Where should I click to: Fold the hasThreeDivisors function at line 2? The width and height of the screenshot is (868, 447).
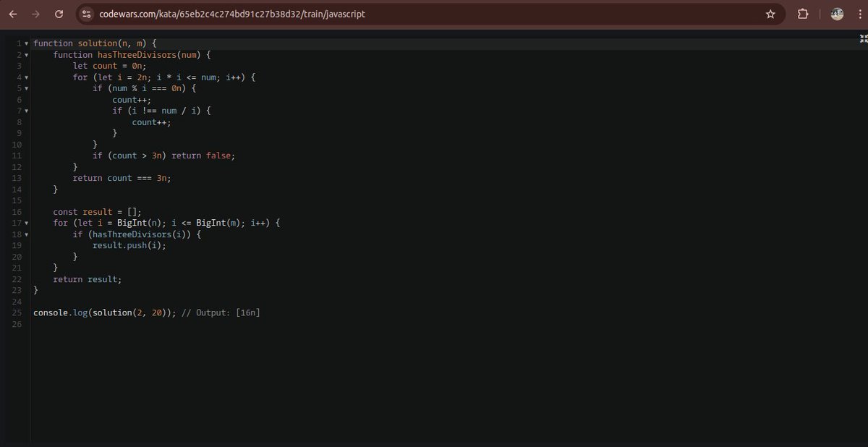(x=27, y=55)
